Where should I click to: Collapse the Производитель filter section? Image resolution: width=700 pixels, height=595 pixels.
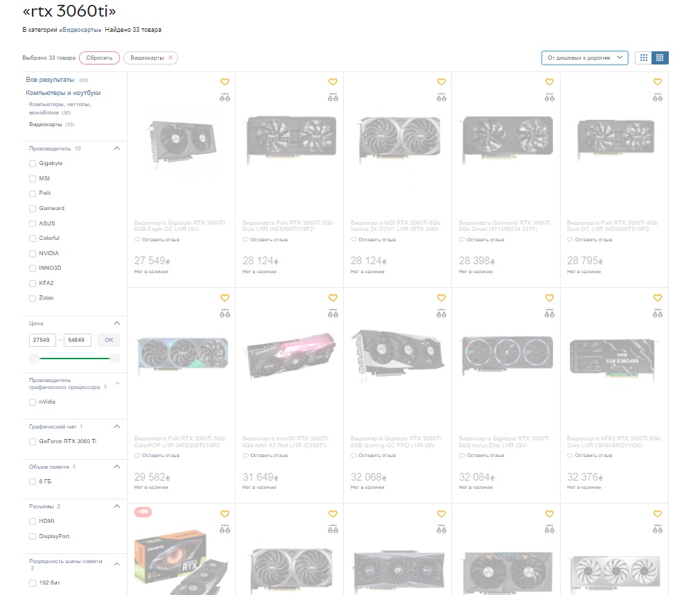117,148
